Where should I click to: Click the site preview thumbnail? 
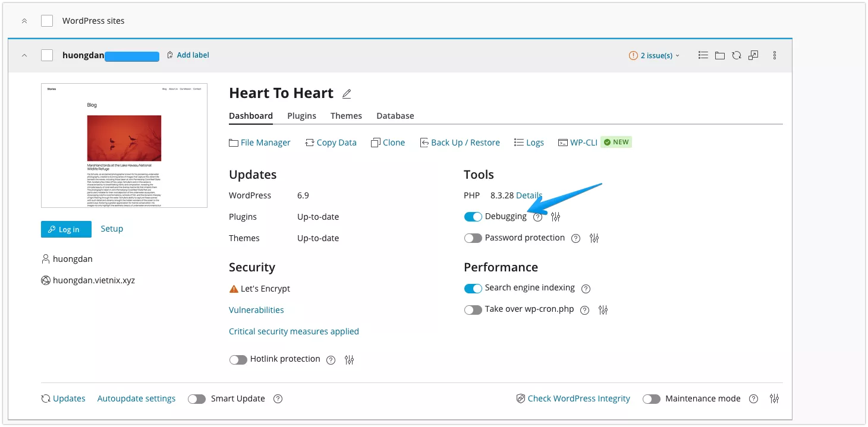pos(124,145)
